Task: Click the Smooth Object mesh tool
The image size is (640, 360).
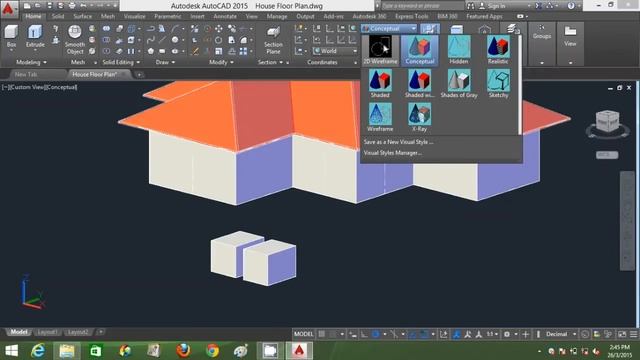Action: (75, 40)
